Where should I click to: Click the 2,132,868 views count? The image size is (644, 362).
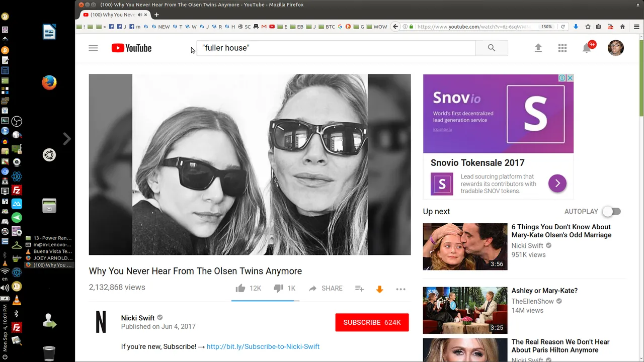pos(117,287)
